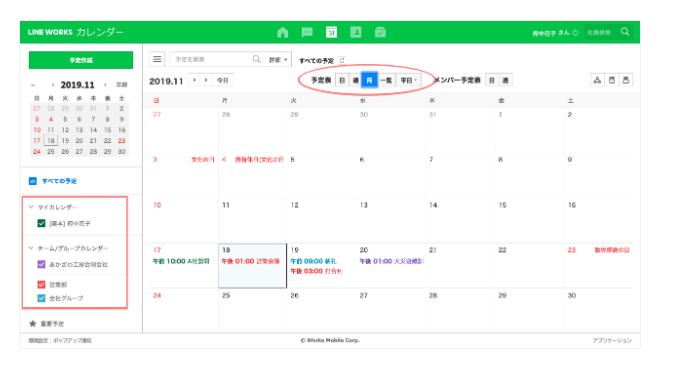Refresh all schedules with reload icon

tap(342, 60)
